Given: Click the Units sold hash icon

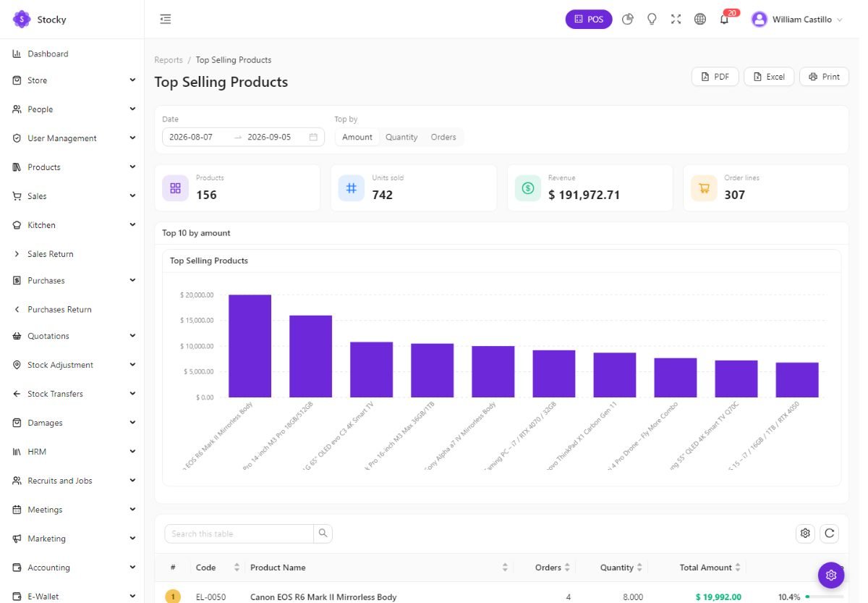Looking at the screenshot, I should (352, 188).
